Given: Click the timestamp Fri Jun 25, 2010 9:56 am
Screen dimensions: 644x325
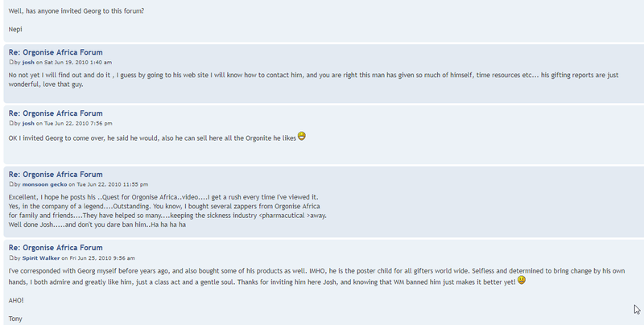Looking at the screenshot, I should 102,258.
